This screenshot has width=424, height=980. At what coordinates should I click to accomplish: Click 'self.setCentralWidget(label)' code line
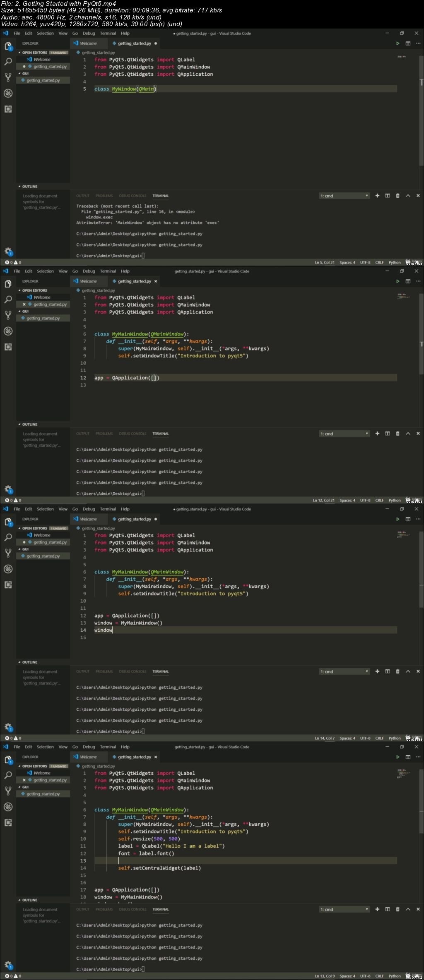[x=159, y=868]
